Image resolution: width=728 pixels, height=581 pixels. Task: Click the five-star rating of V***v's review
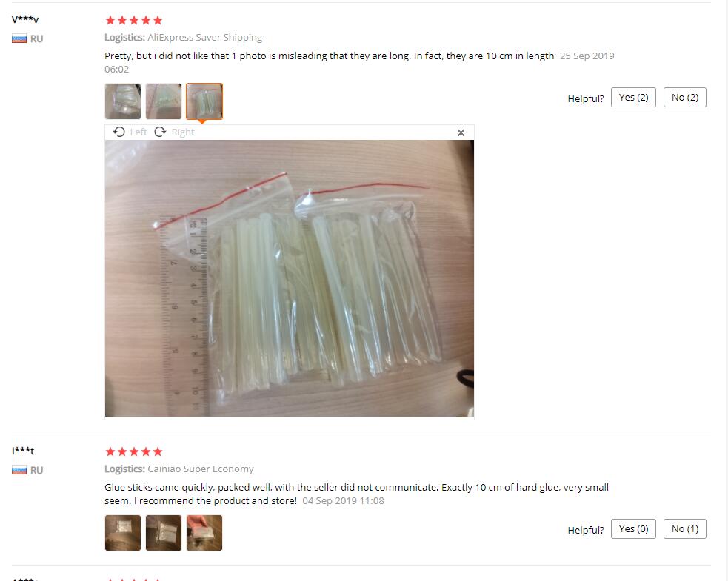pos(134,20)
